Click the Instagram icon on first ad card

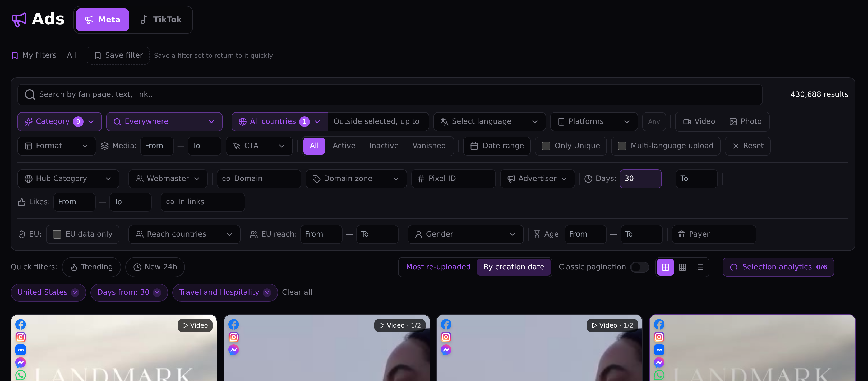point(21,337)
